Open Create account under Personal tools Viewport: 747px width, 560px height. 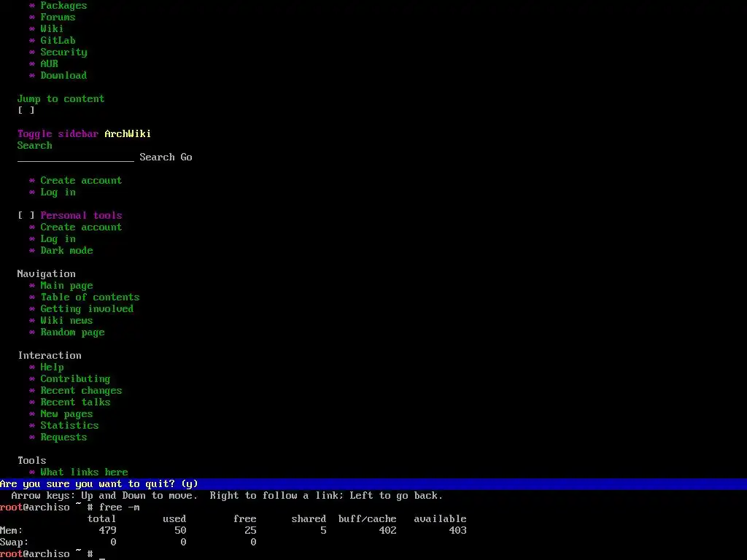pyautogui.click(x=81, y=227)
